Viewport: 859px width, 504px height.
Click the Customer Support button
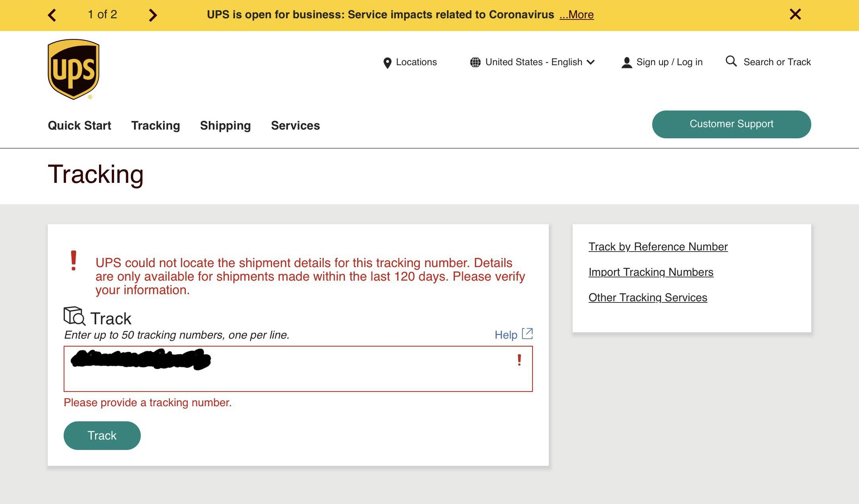pos(731,124)
